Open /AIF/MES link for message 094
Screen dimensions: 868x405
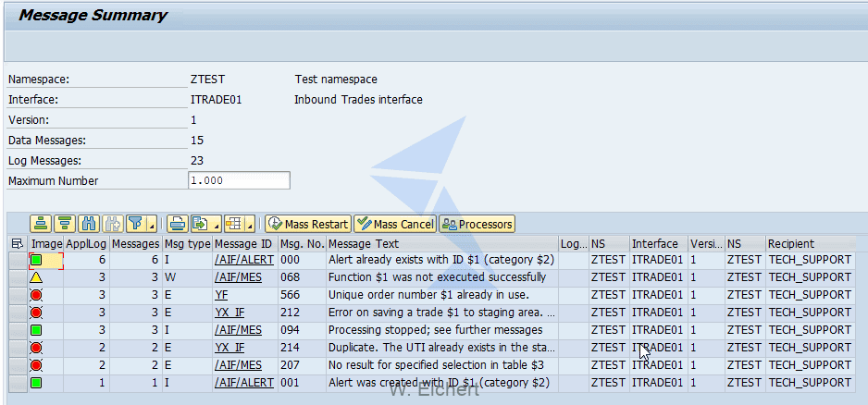[238, 330]
